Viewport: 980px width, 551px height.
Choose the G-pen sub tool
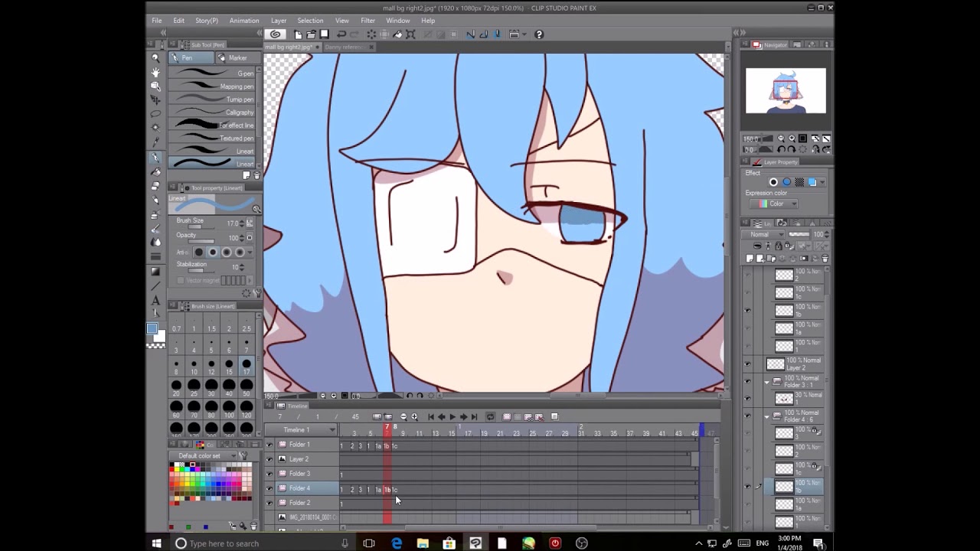212,73
